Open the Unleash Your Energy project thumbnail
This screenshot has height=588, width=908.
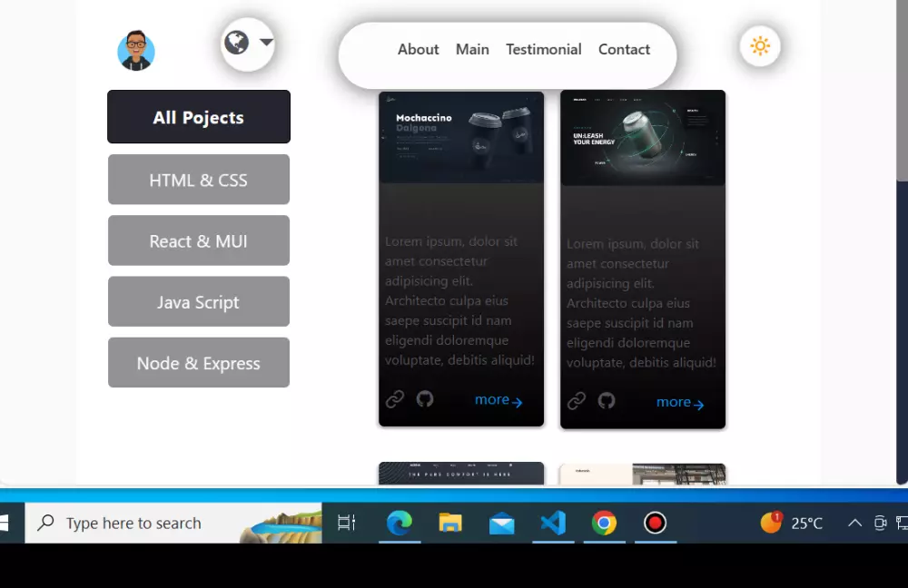coord(643,138)
